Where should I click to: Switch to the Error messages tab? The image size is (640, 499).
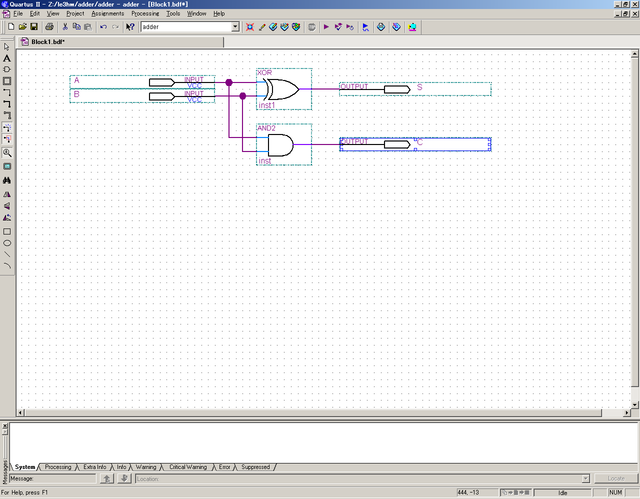(x=224, y=467)
